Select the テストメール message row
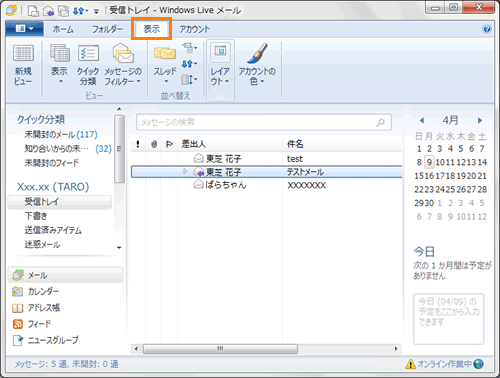The image size is (500, 378). pos(267,172)
